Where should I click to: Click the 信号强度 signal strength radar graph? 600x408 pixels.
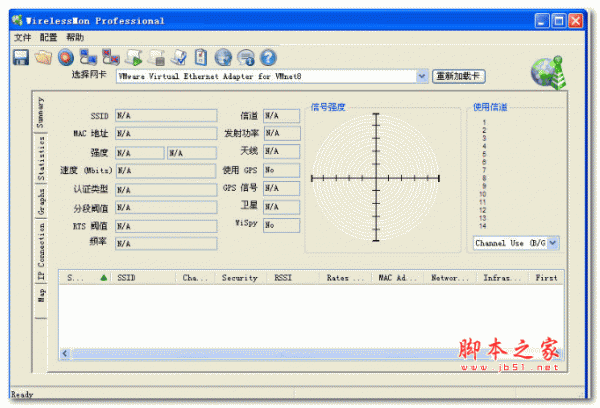(376, 178)
